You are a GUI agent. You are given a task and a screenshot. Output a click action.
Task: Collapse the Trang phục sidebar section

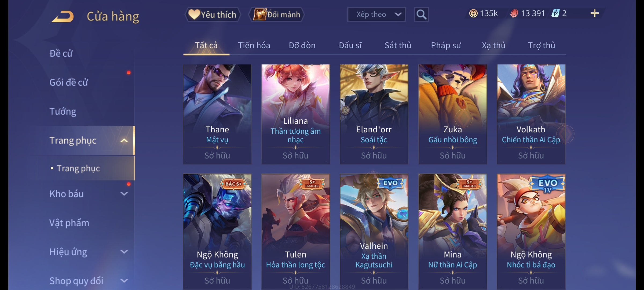pyautogui.click(x=124, y=140)
